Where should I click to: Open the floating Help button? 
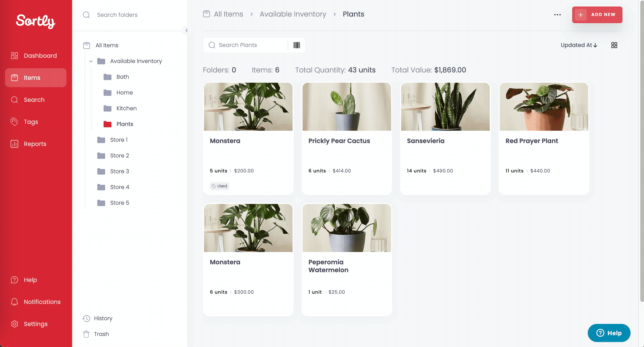(609, 333)
